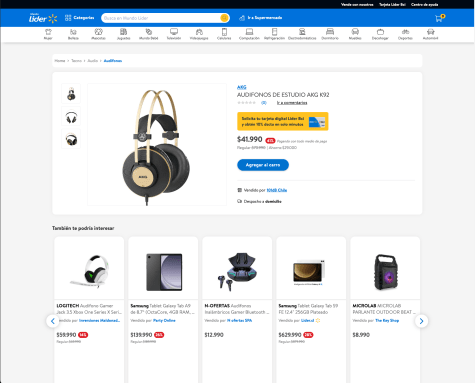Image resolution: width=475 pixels, height=383 pixels.
Task: Click the Lider logo
Action: pyautogui.click(x=43, y=18)
